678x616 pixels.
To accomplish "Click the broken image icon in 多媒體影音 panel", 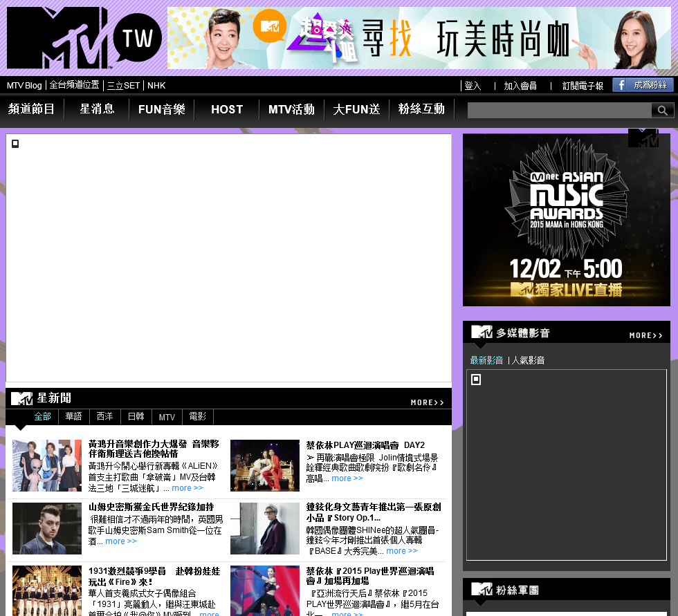I will coord(476,380).
